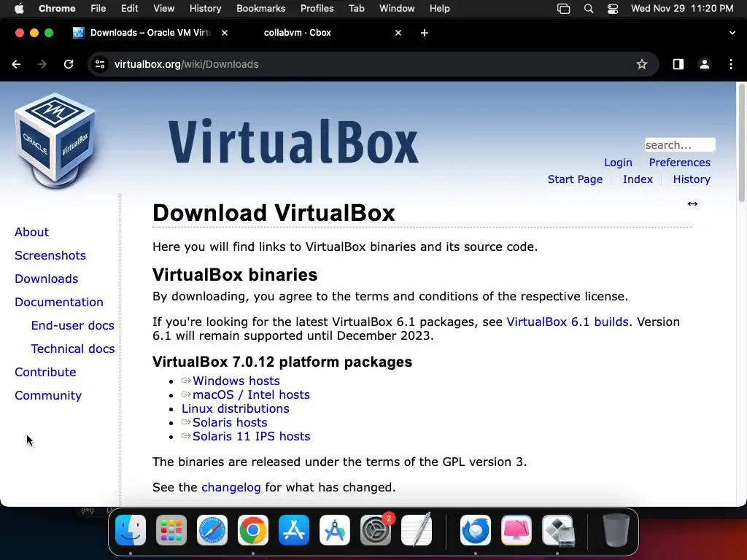Open the File menu
This screenshot has height=560, width=747.
tap(98, 9)
